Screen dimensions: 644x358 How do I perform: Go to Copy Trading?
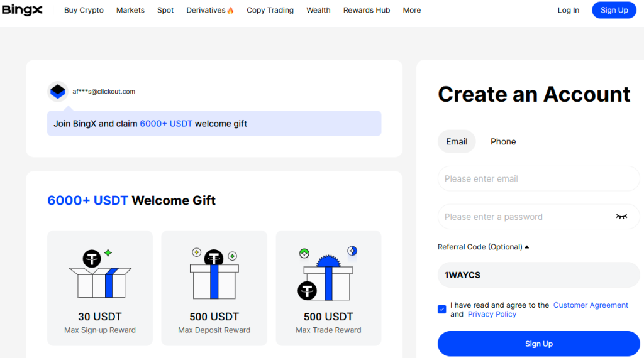tap(270, 10)
